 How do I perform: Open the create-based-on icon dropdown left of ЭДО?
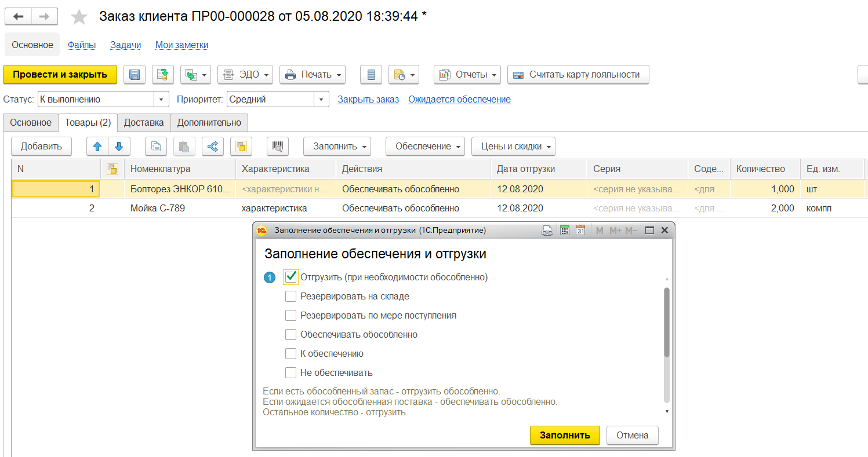196,75
